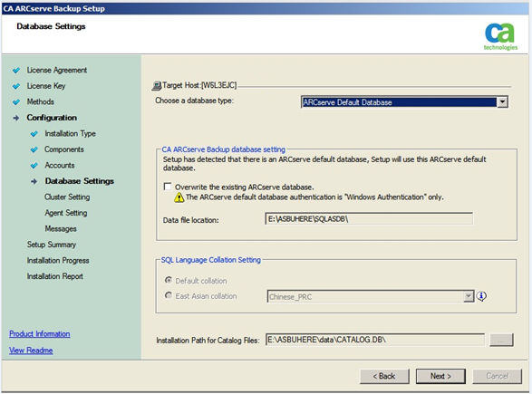Click the checkmark icon beside License Key

pyautogui.click(x=16, y=86)
